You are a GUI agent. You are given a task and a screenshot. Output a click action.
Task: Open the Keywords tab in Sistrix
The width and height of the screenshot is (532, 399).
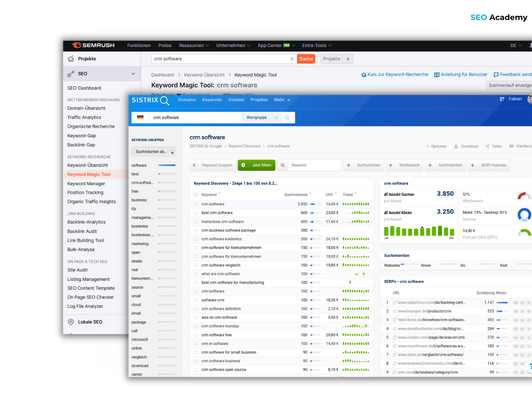coord(212,100)
